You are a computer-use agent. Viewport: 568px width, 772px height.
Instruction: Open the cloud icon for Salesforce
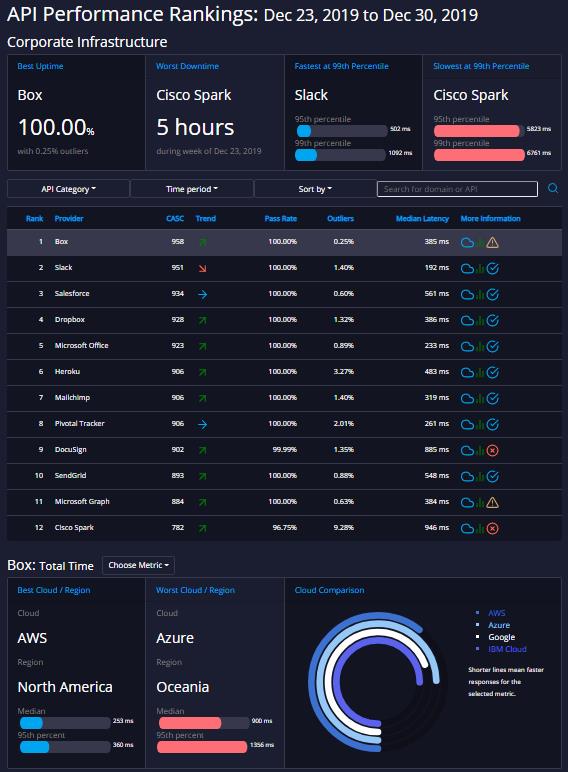pyautogui.click(x=467, y=294)
